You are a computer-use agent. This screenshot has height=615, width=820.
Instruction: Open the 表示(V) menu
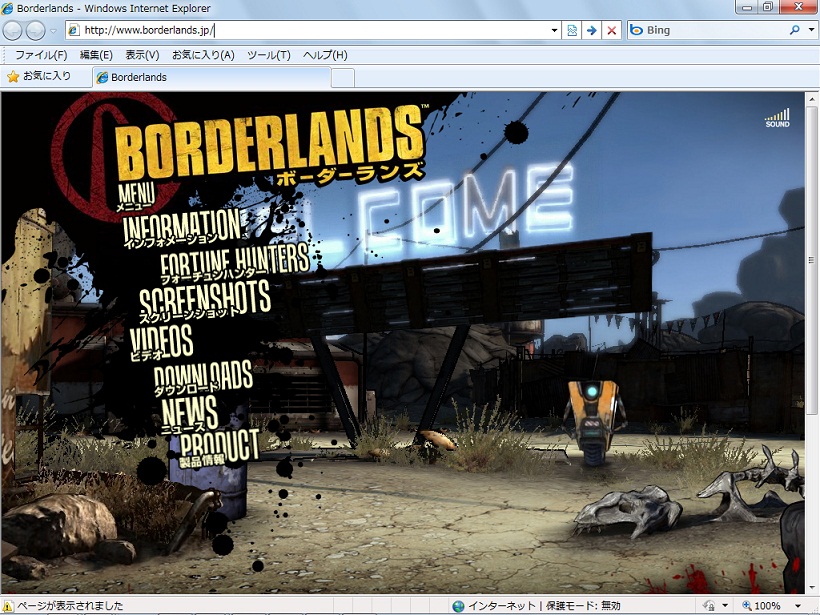click(x=142, y=55)
